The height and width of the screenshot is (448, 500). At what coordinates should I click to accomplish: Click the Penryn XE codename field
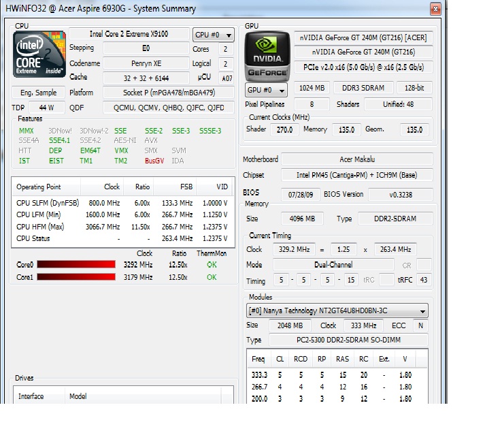146,63
